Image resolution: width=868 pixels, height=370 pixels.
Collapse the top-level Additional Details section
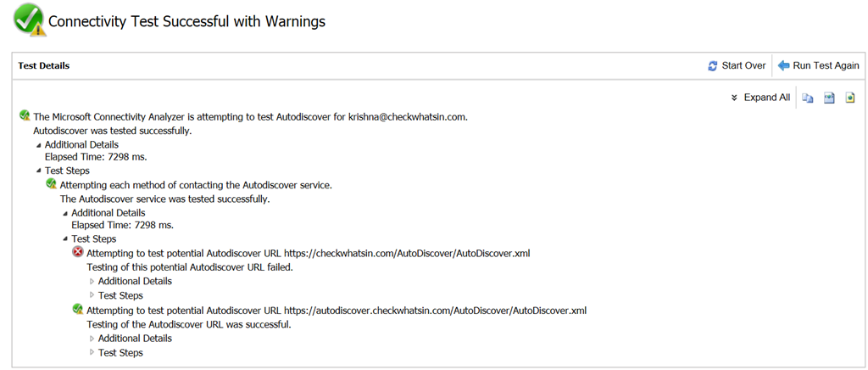[x=39, y=145]
